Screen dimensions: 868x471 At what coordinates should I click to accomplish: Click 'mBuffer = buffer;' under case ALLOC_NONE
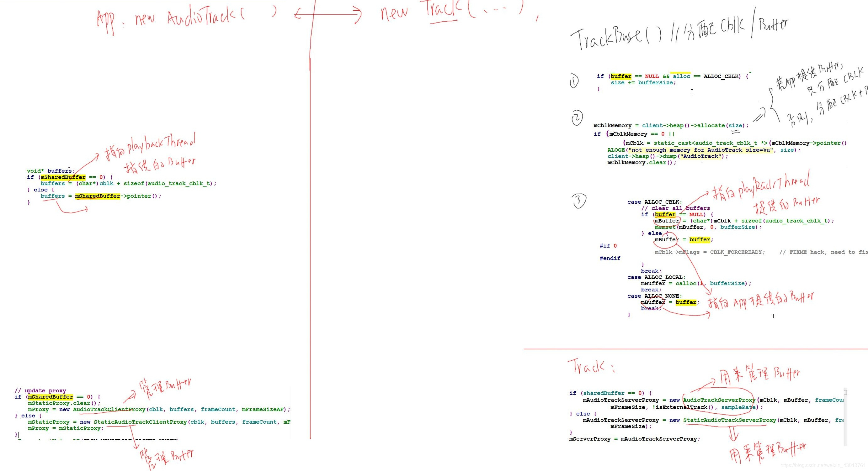pyautogui.click(x=670, y=302)
